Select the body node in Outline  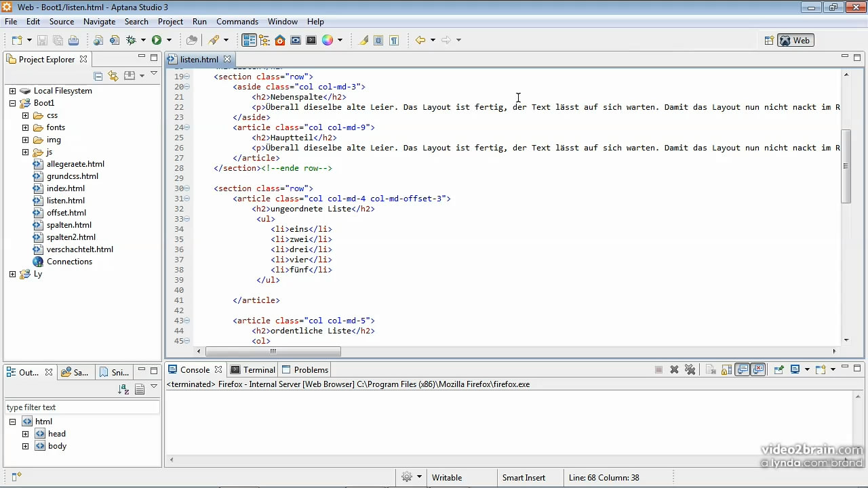[57, 446]
